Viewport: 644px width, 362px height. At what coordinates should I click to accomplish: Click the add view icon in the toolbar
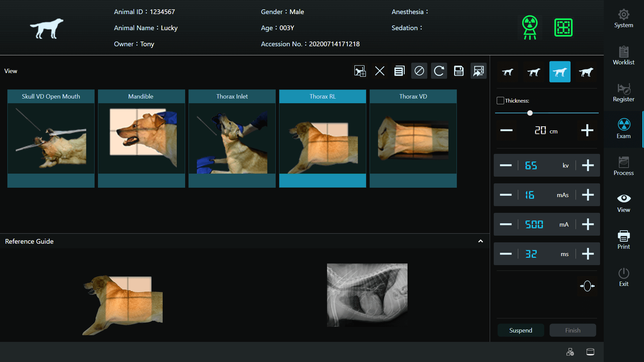360,71
